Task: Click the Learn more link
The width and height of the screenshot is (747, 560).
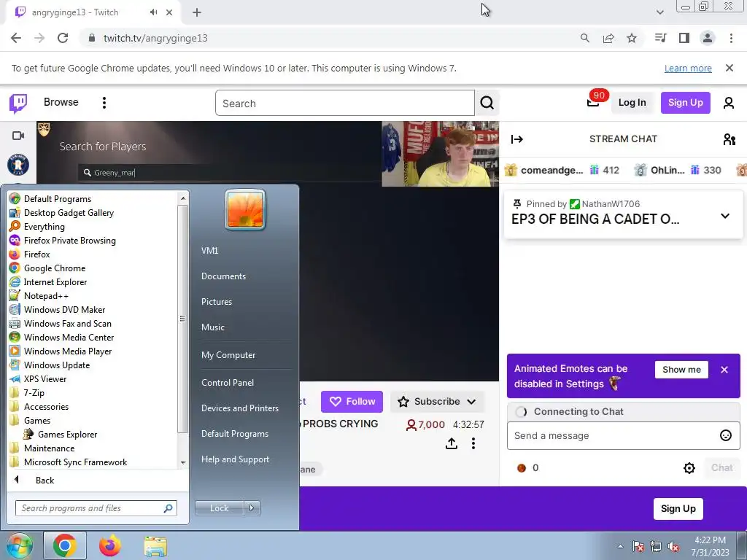Action: (688, 68)
